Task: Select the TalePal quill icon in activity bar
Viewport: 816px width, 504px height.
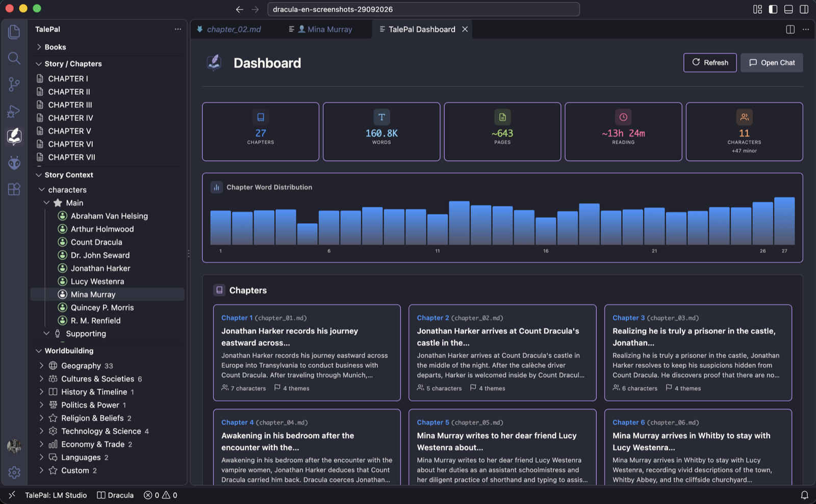Action: (14, 137)
